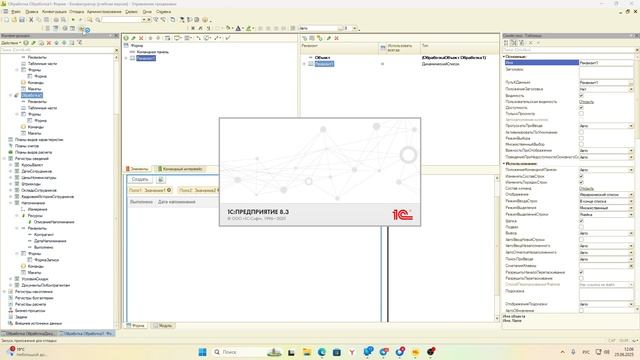The width and height of the screenshot is (640, 360).
Task: Select Регистры накопления tree node
Action: [33, 291]
